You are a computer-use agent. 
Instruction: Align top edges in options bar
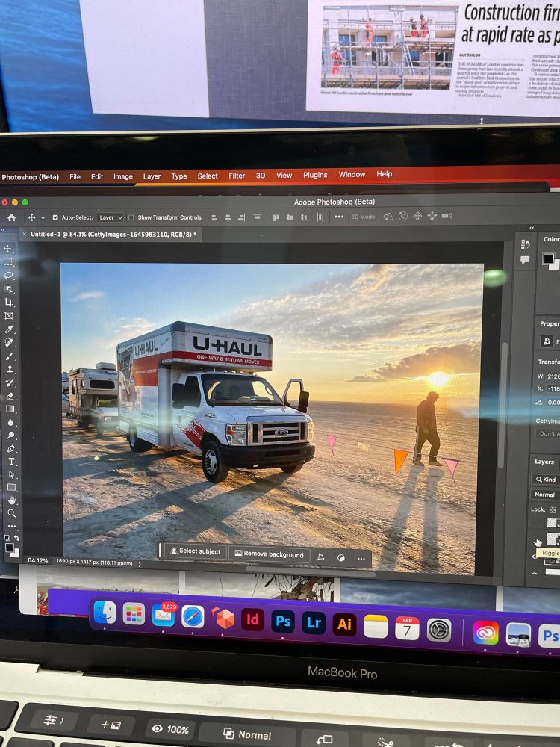(276, 217)
